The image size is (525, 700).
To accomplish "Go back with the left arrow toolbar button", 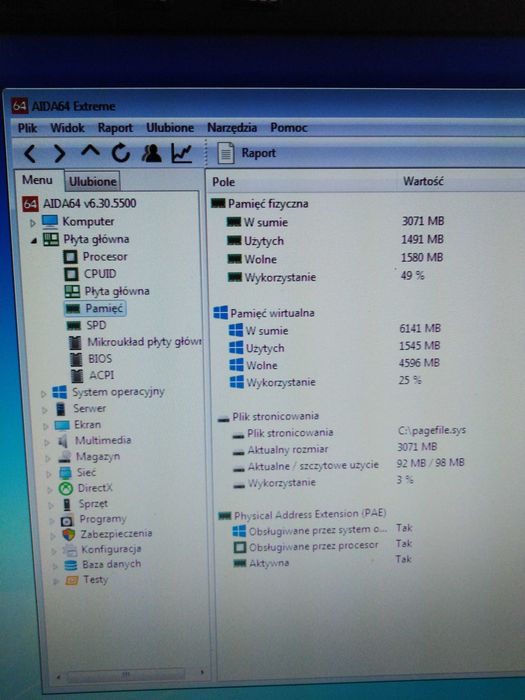I will (30, 154).
